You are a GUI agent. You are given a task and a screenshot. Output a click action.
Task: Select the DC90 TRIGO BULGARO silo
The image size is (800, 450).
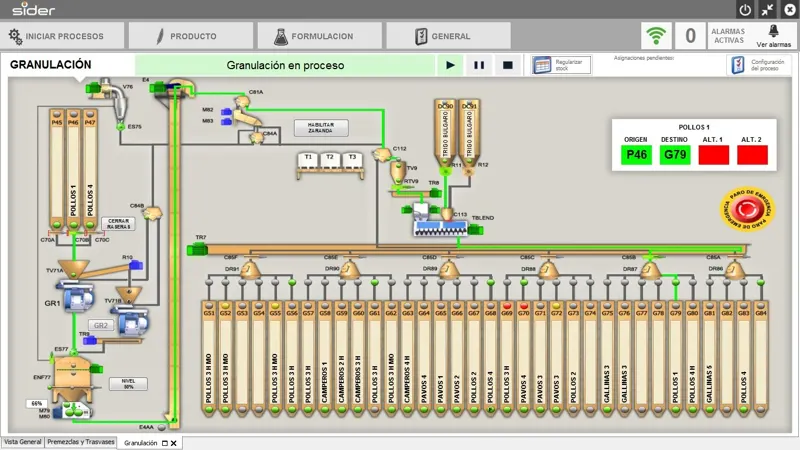coord(445,133)
